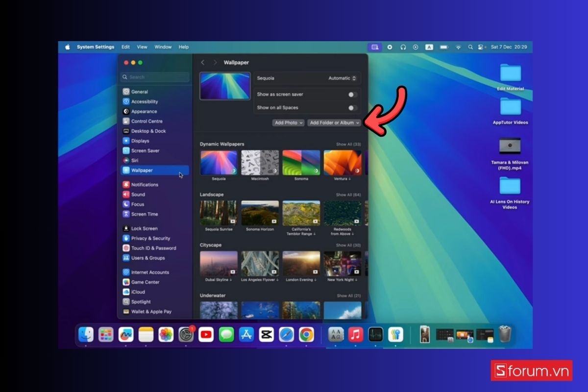Image resolution: width=588 pixels, height=392 pixels.
Task: Open Passwords app from the Dock
Action: [x=396, y=335]
